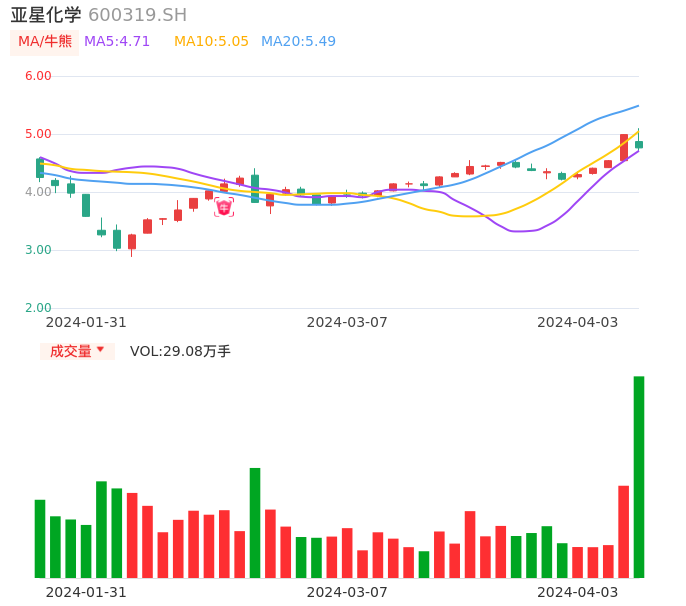Click the last tall red volume bar
This screenshot has height=606, width=686.
click(623, 532)
